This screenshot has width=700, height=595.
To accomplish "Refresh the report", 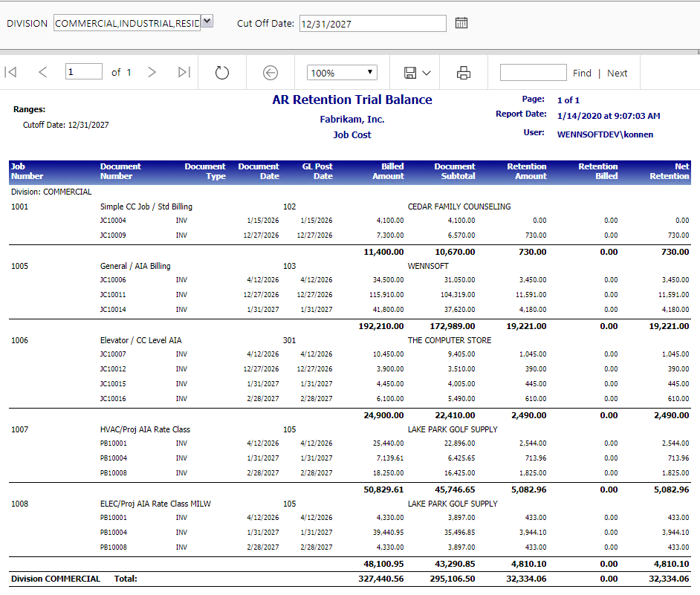I will (221, 72).
